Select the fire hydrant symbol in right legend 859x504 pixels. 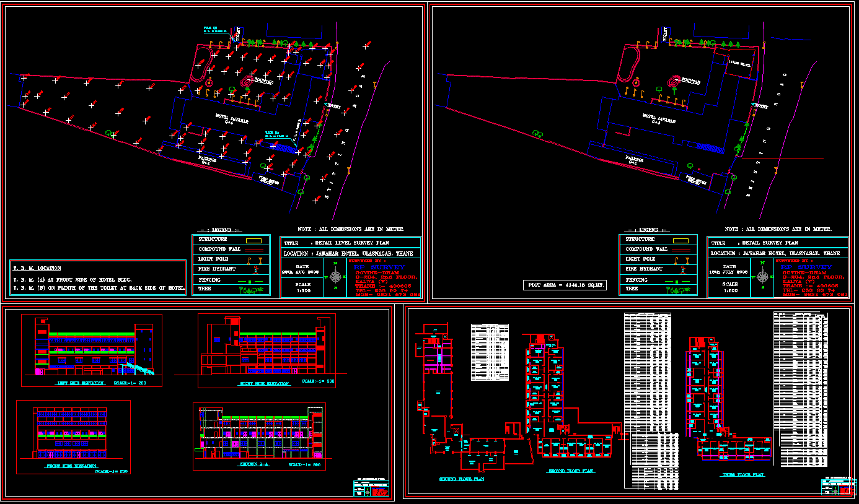683,270
